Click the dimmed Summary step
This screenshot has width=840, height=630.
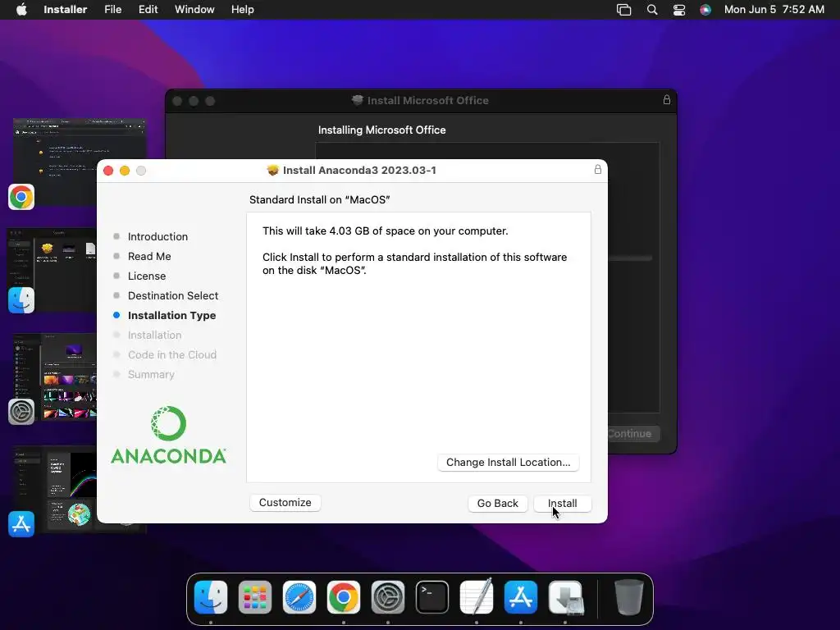click(x=151, y=374)
